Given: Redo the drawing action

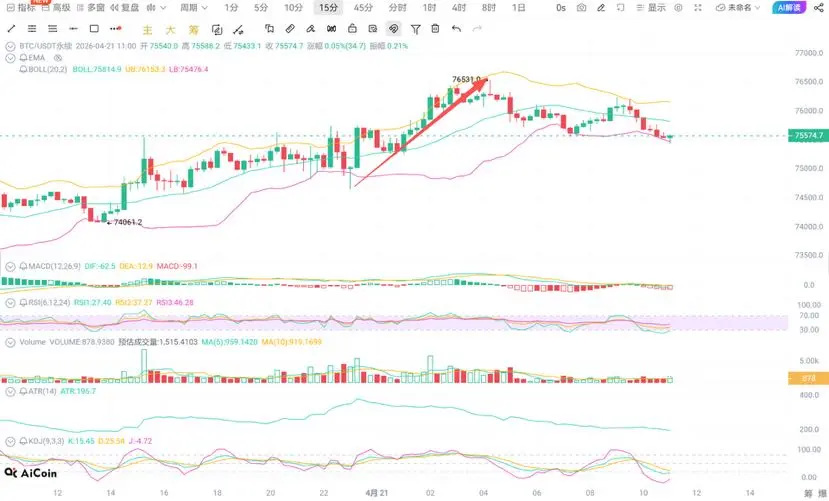Looking at the screenshot, I should coord(477,29).
